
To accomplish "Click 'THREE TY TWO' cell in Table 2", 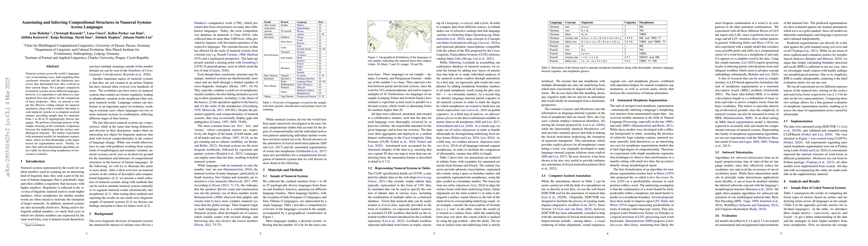I will pyautogui.click(x=648, y=61).
